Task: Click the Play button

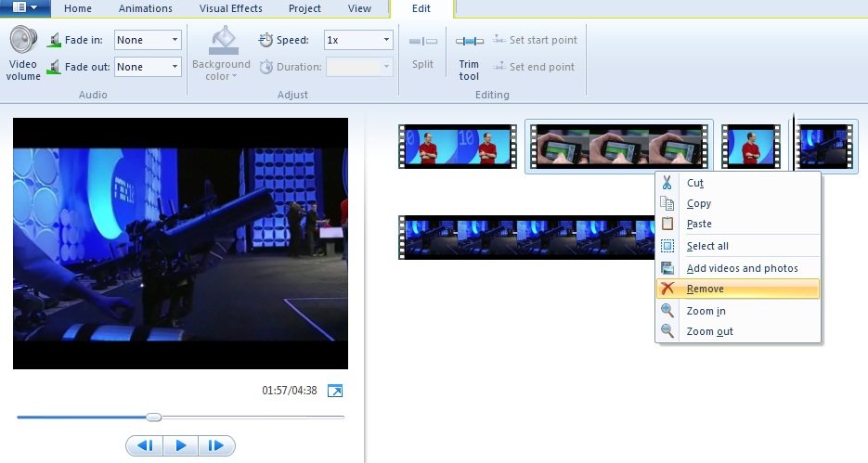Action: coord(180,445)
